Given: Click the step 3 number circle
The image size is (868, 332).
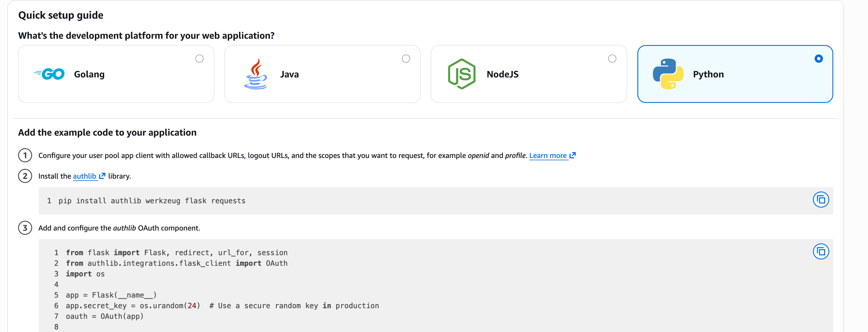Looking at the screenshot, I should tap(25, 228).
